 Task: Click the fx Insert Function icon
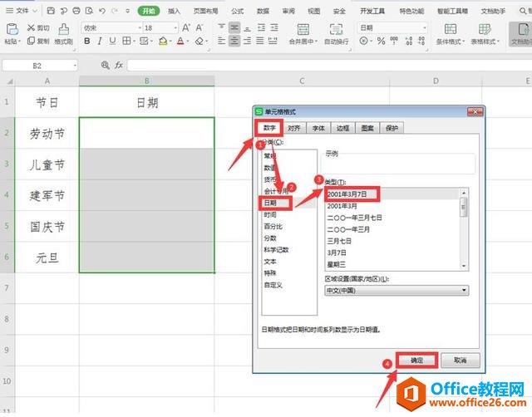click(x=119, y=65)
